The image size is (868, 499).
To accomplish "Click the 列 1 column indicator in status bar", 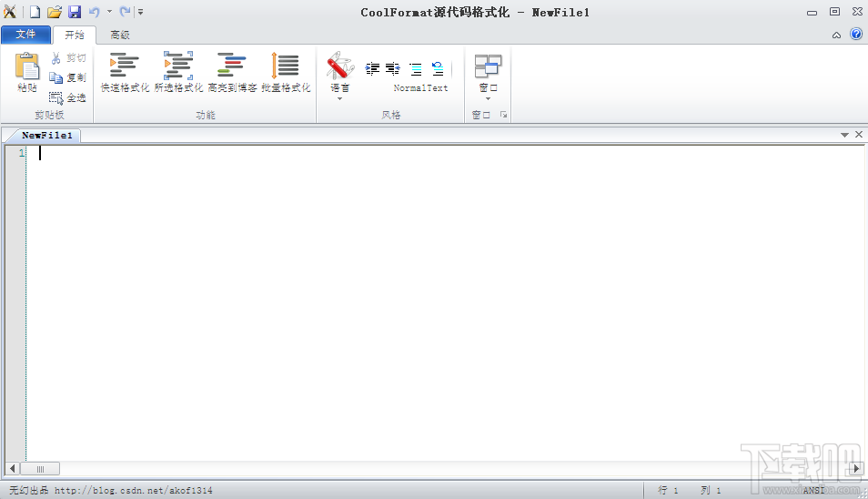I will pyautogui.click(x=711, y=490).
